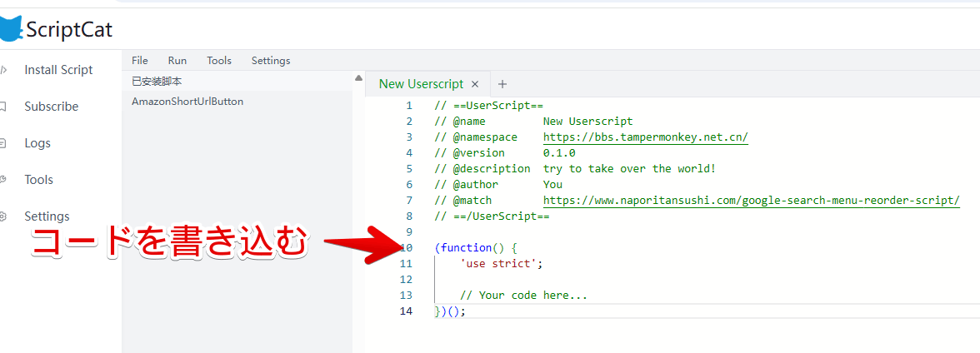Click the ScriptCat cat logo

point(12,29)
